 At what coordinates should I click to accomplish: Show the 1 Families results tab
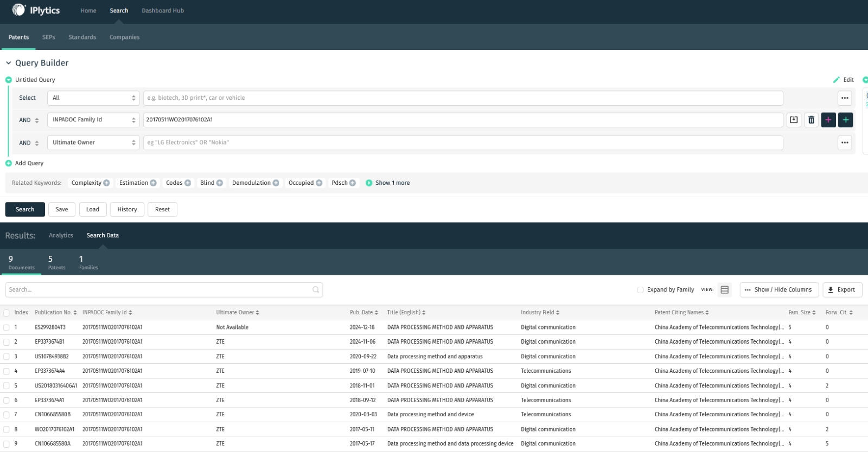coord(88,263)
